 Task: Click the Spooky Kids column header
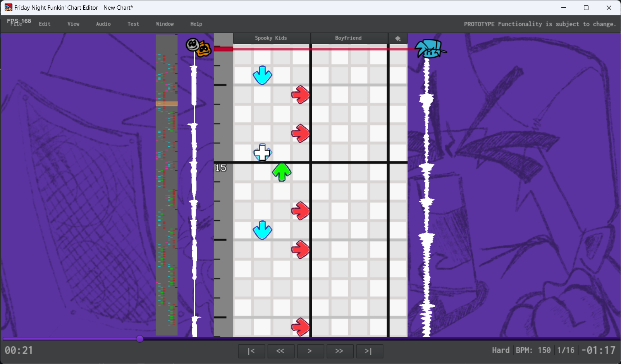click(x=271, y=38)
